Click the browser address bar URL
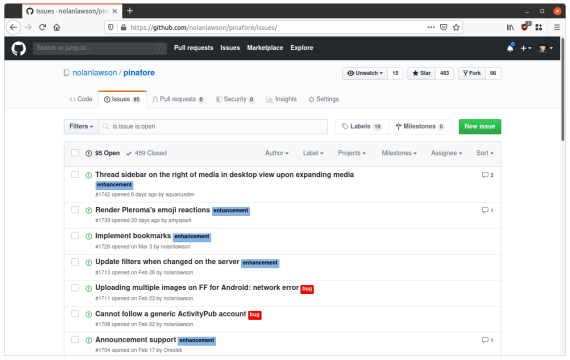This screenshot has height=360, width=570. pos(204,28)
